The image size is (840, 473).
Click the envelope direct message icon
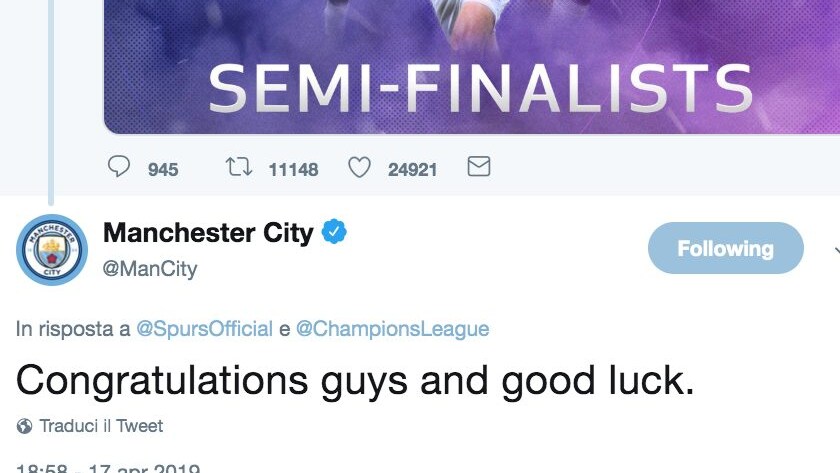click(478, 166)
